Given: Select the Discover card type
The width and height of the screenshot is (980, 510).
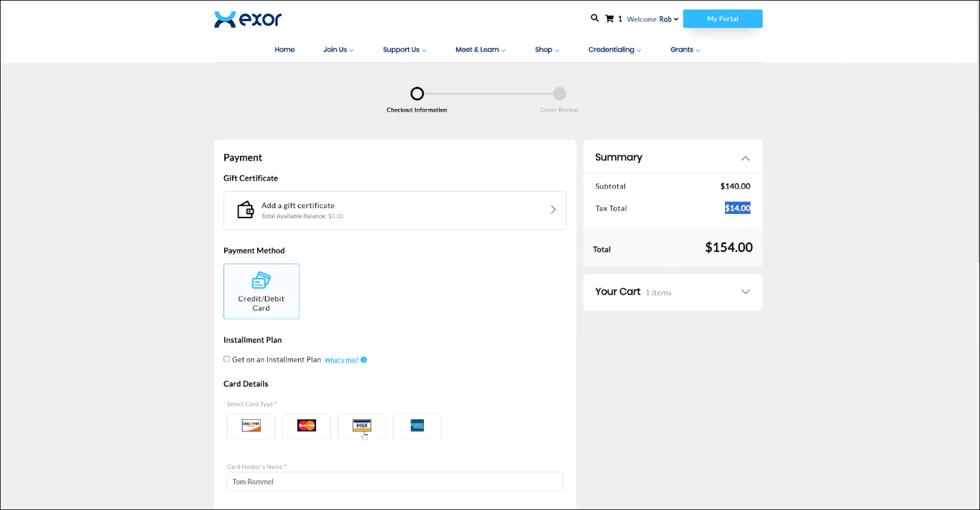Looking at the screenshot, I should click(x=251, y=426).
